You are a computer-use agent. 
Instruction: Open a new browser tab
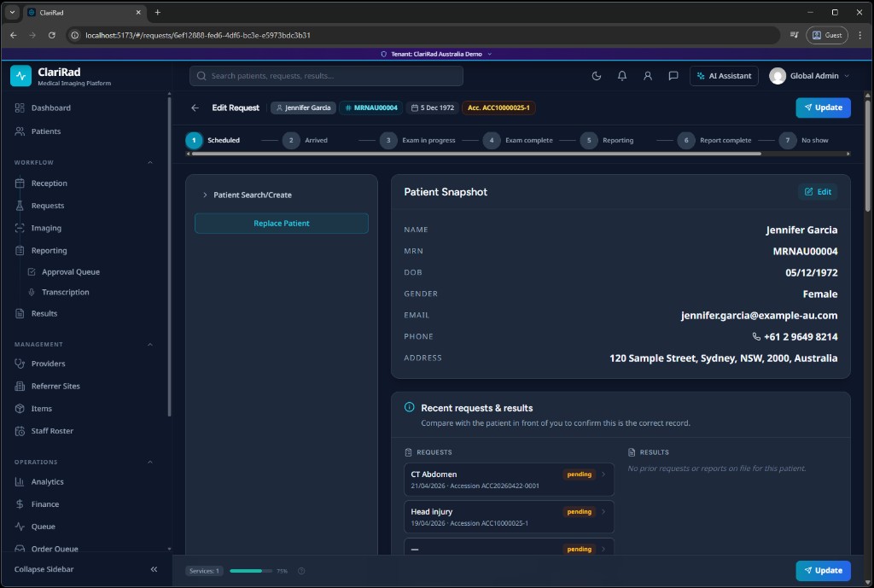158,12
